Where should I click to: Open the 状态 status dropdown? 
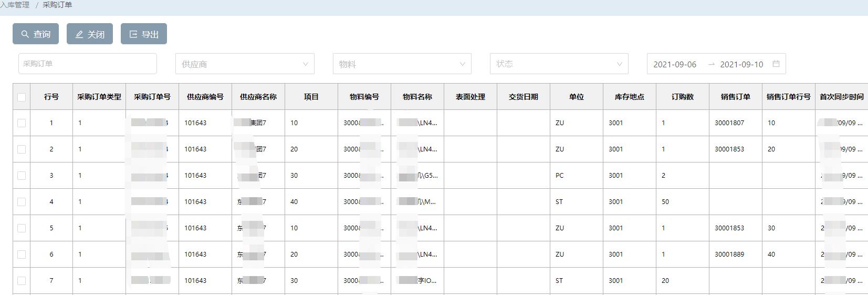(559, 64)
